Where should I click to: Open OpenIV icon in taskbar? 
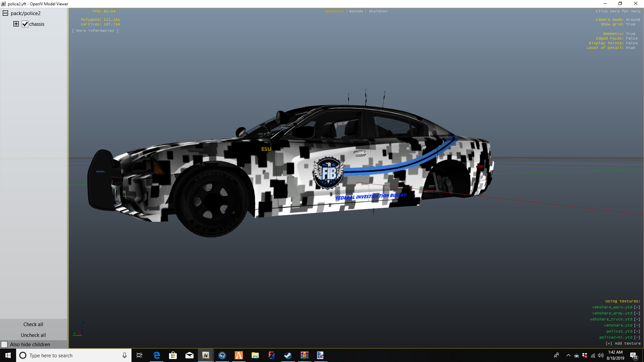point(206,355)
